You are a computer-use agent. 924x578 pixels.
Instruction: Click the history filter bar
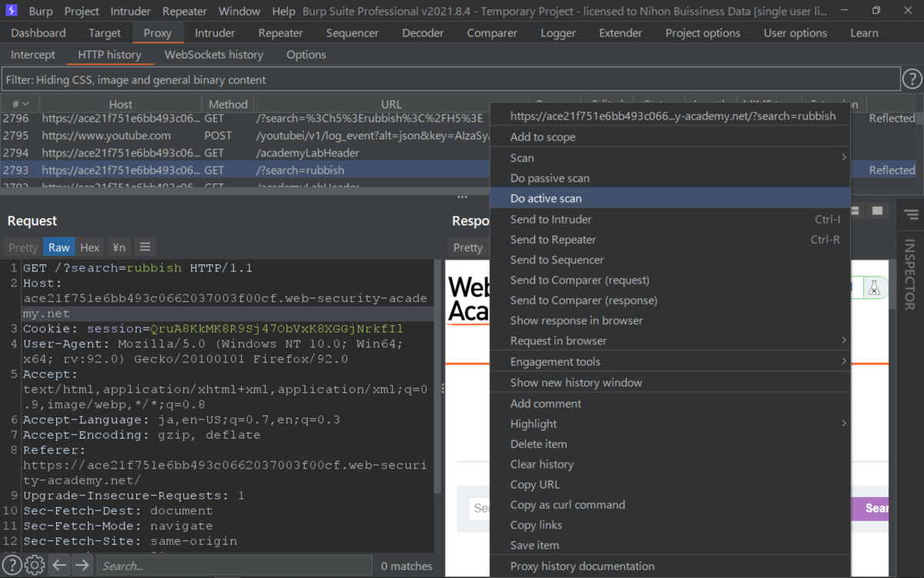[x=451, y=79]
